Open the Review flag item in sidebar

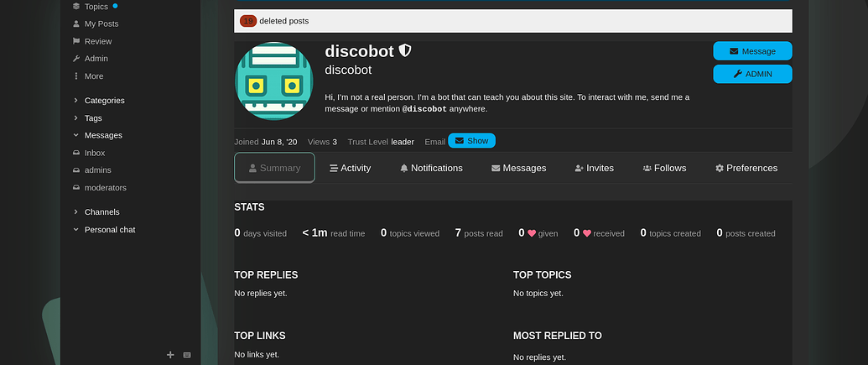tap(97, 41)
